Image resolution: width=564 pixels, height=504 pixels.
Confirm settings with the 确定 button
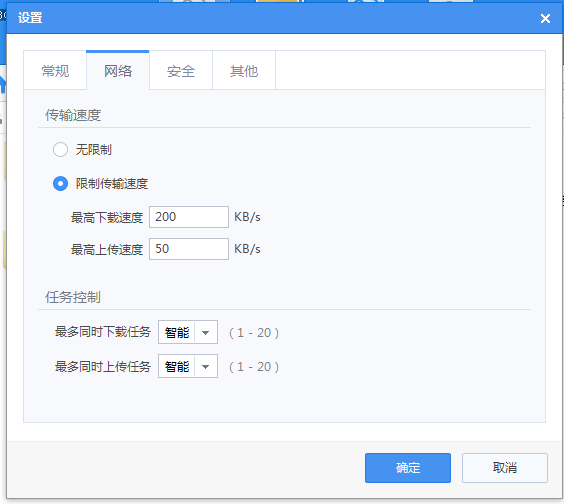pos(408,468)
